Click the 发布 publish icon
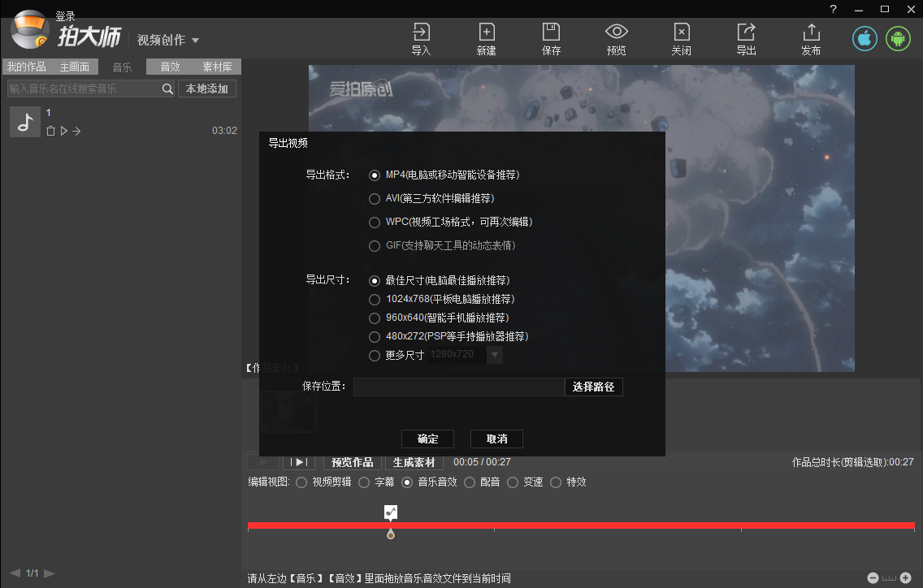 pyautogui.click(x=810, y=38)
